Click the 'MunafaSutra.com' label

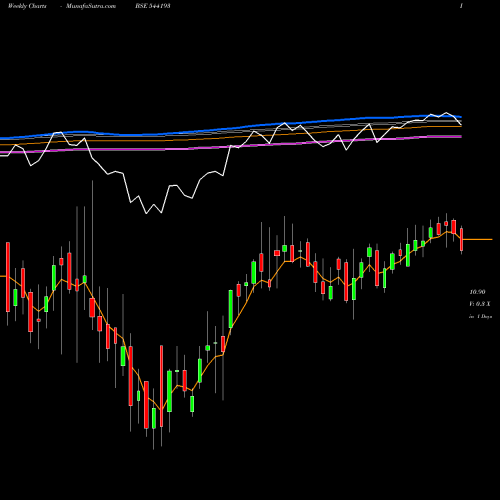[x=91, y=6]
